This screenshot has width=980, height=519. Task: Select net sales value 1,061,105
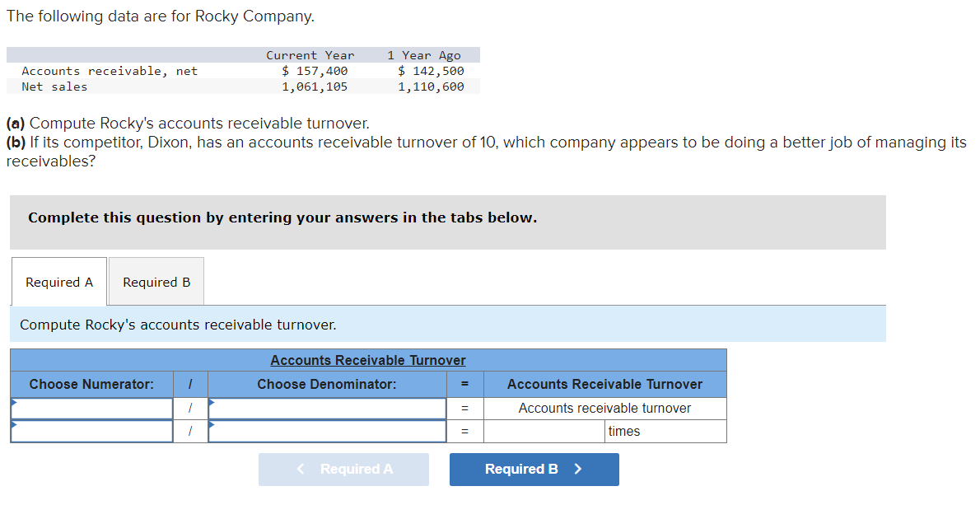(315, 87)
